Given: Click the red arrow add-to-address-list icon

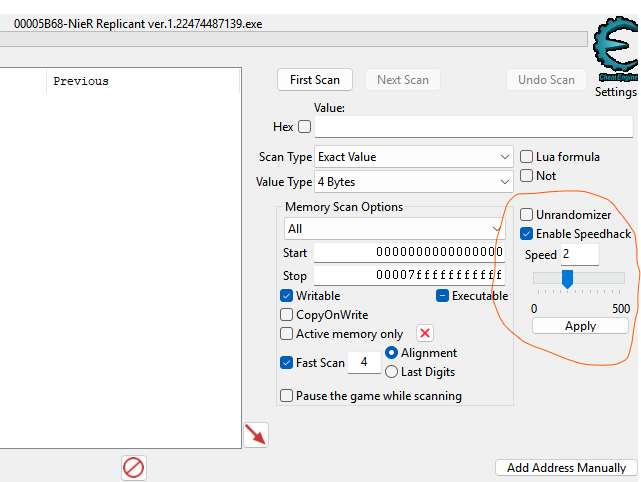Looking at the screenshot, I should pos(256,435).
